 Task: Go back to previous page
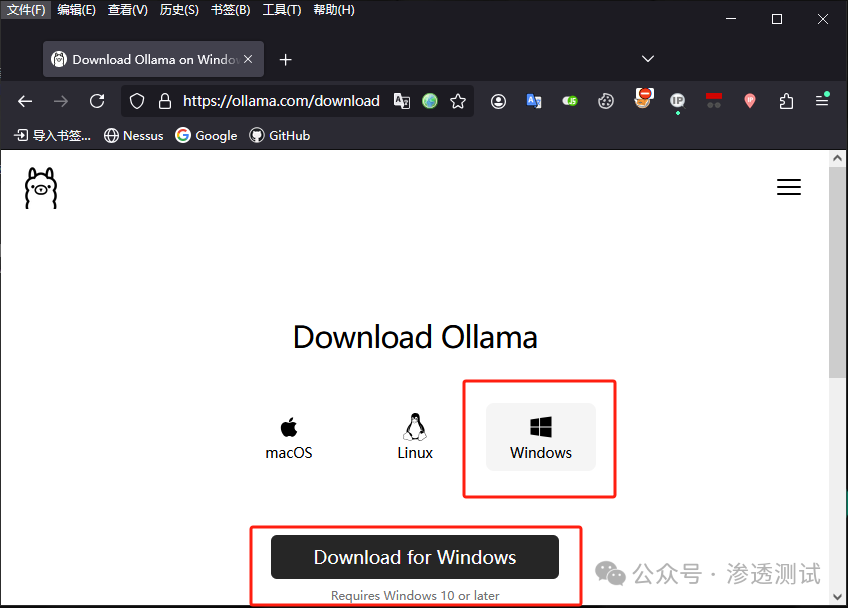click(25, 101)
